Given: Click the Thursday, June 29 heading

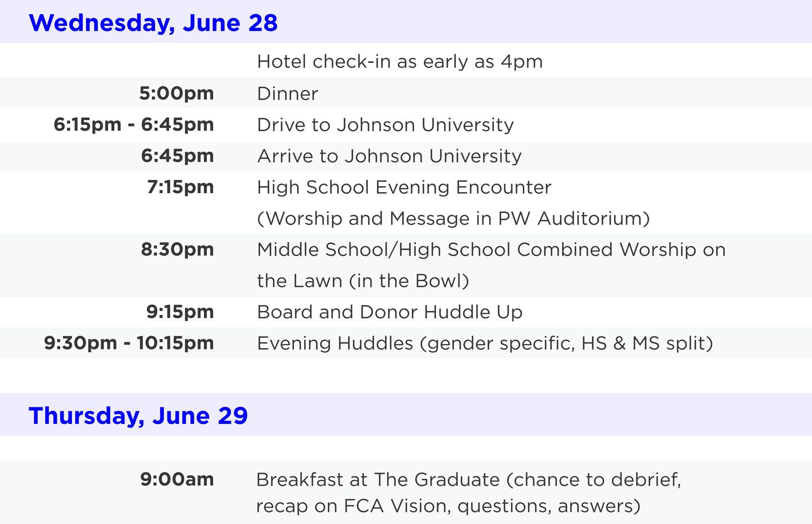Looking at the screenshot, I should point(138,416).
